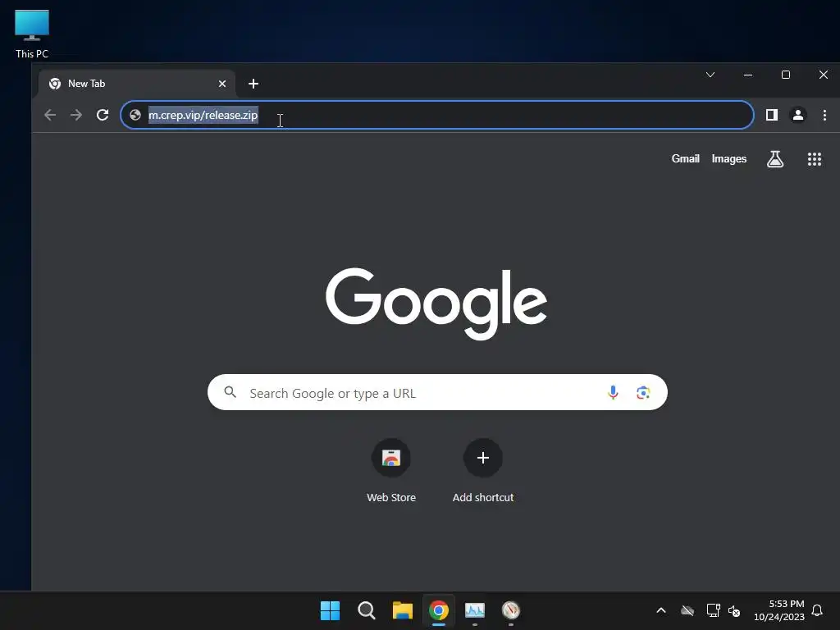Open network tray icon
The width and height of the screenshot is (840, 630).
pos(713,610)
